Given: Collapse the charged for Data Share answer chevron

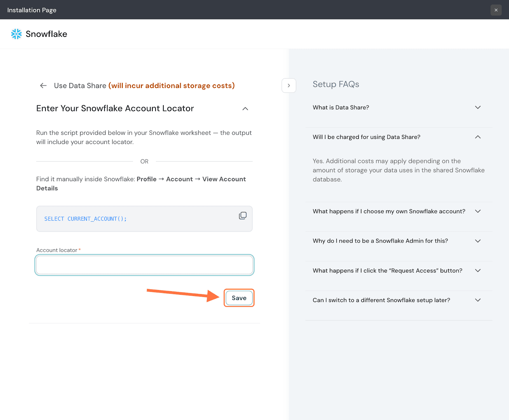Looking at the screenshot, I should coord(478,137).
